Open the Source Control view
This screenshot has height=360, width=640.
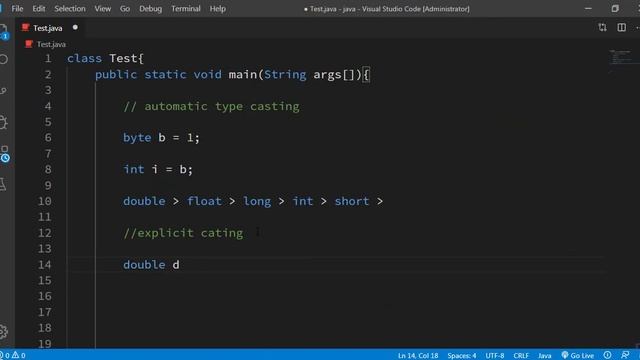tap(4, 91)
